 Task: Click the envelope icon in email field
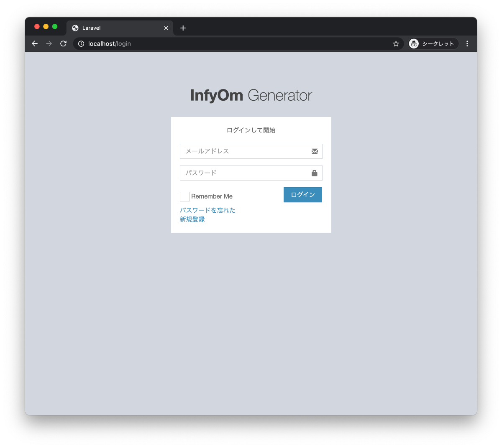coord(315,151)
